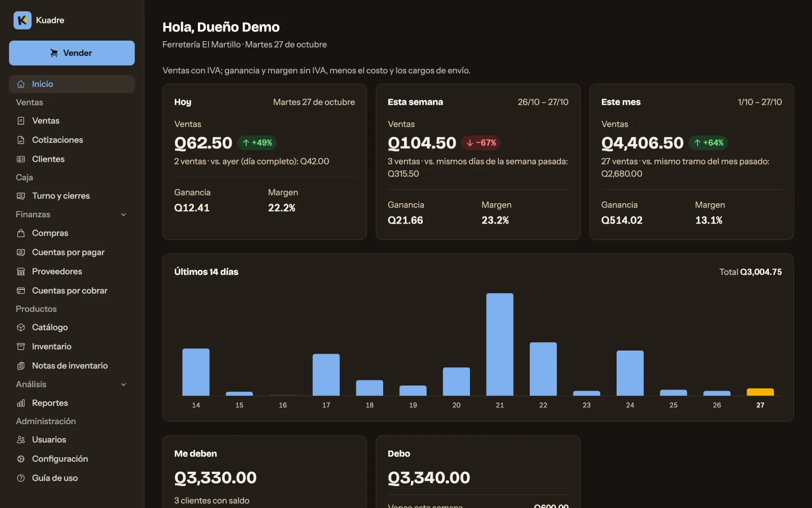This screenshot has width=812, height=508.
Task: Click the Kuadre logo icon
Action: click(x=22, y=20)
